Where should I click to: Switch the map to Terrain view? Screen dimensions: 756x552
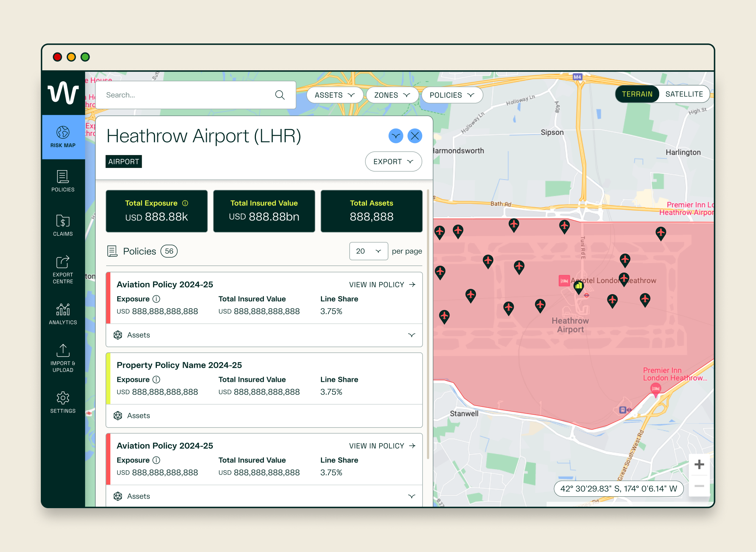(637, 94)
